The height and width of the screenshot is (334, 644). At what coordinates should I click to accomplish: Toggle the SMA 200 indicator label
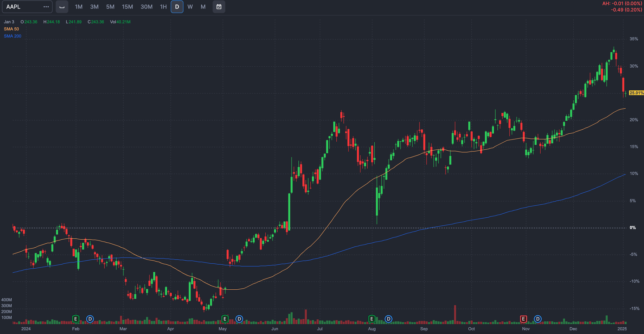(13, 36)
